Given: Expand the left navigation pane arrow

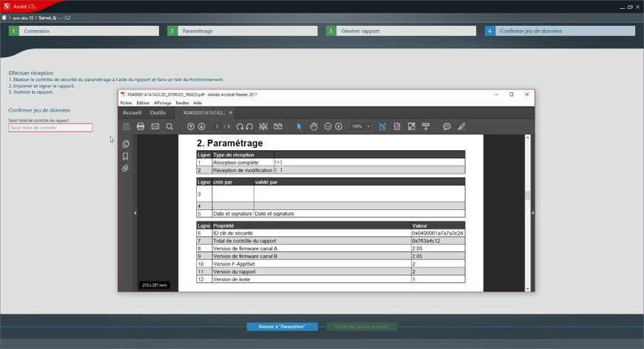Looking at the screenshot, I should [x=135, y=213].
